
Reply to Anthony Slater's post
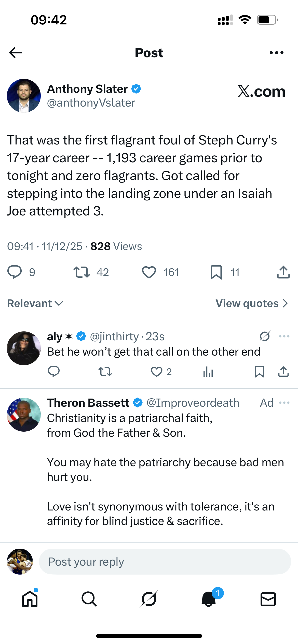pyautogui.click(x=15, y=272)
